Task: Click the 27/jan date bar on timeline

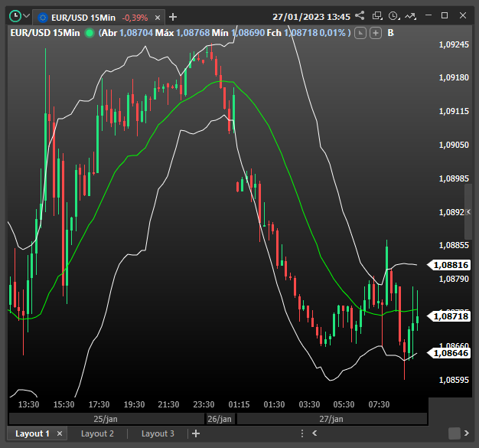Action: pyautogui.click(x=331, y=419)
